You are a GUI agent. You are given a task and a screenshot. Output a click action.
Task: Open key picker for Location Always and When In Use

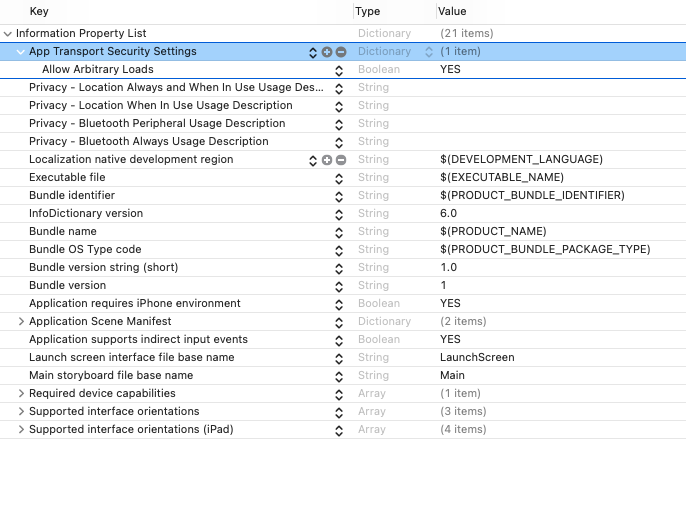[x=339, y=88]
